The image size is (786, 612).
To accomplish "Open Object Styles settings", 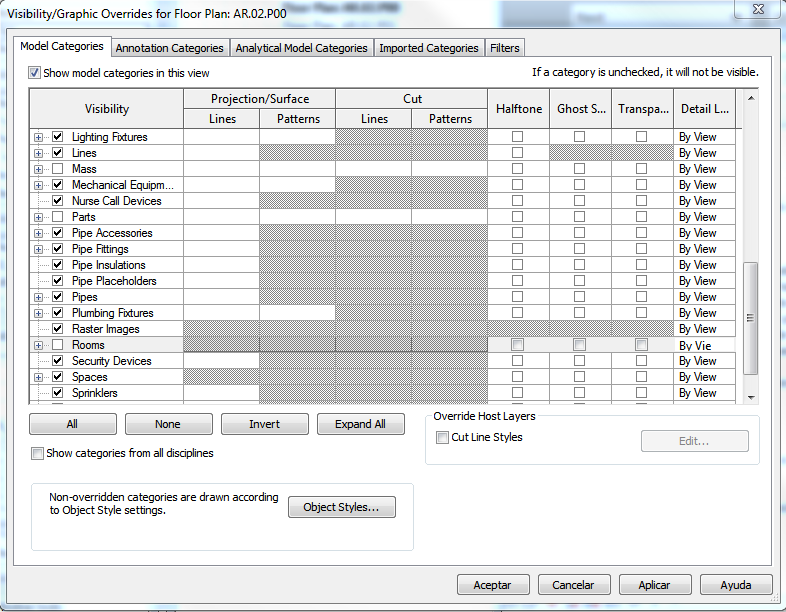I will (341, 507).
